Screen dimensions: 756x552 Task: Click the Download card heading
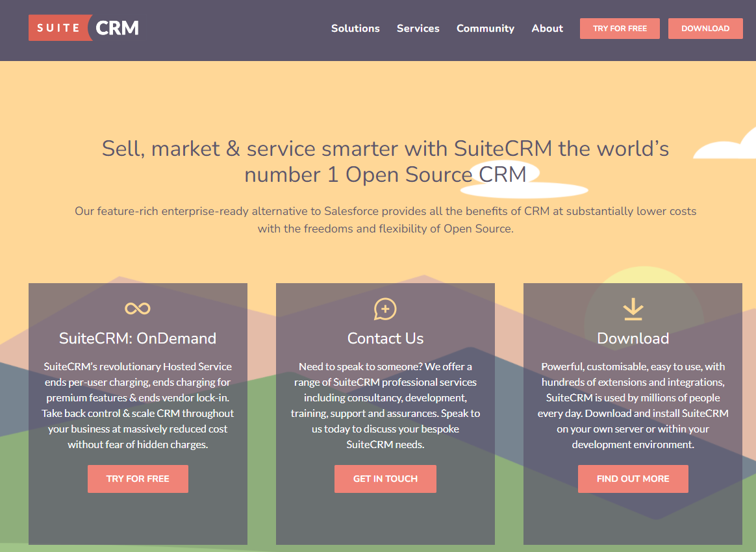click(633, 338)
